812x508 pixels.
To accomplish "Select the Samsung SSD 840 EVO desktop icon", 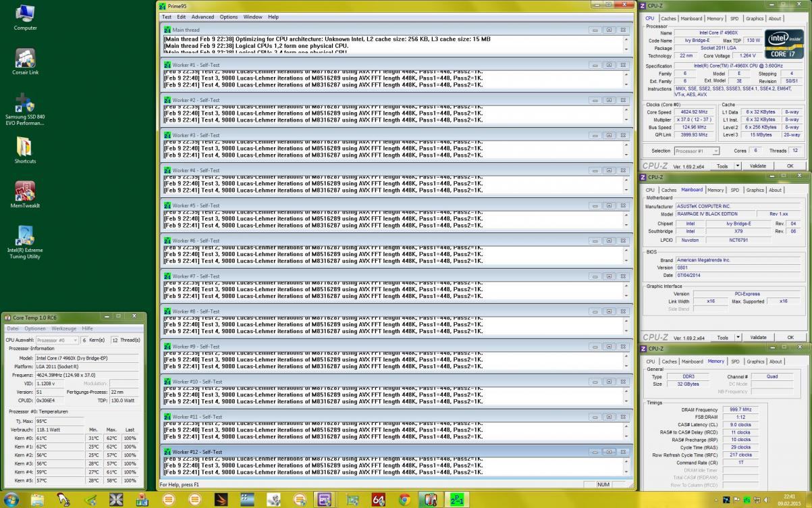I will [x=25, y=109].
